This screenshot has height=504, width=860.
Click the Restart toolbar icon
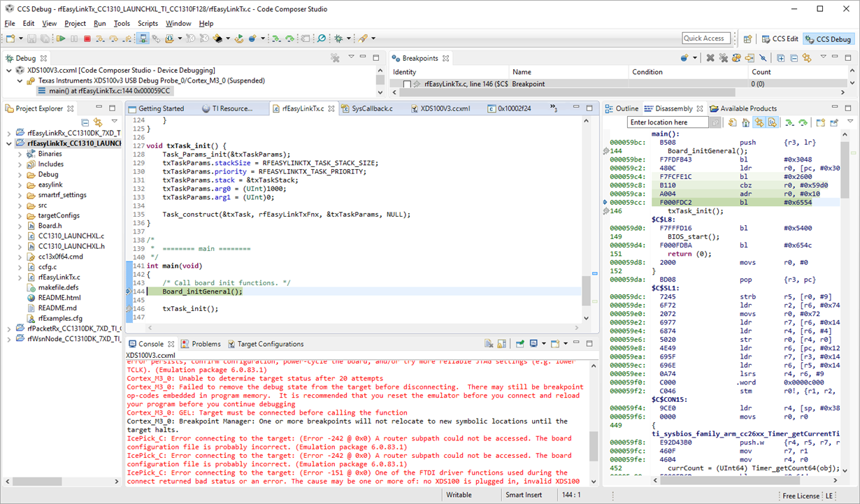(x=239, y=38)
